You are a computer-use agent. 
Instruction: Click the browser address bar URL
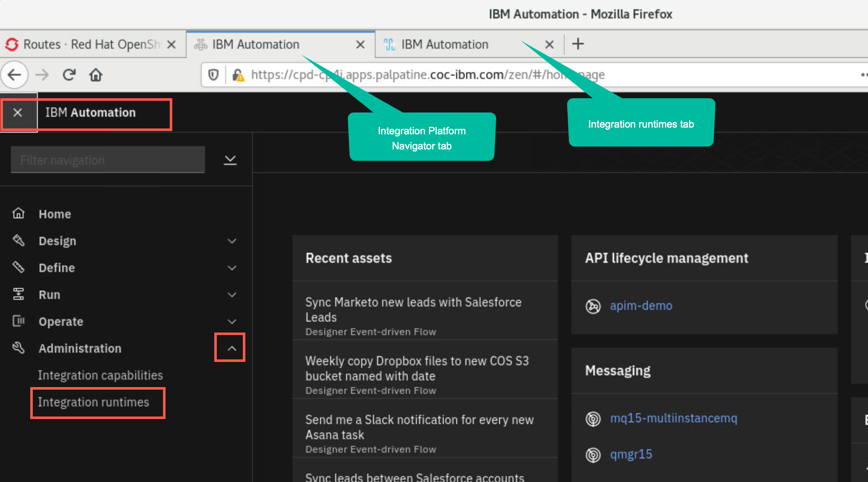click(x=428, y=75)
